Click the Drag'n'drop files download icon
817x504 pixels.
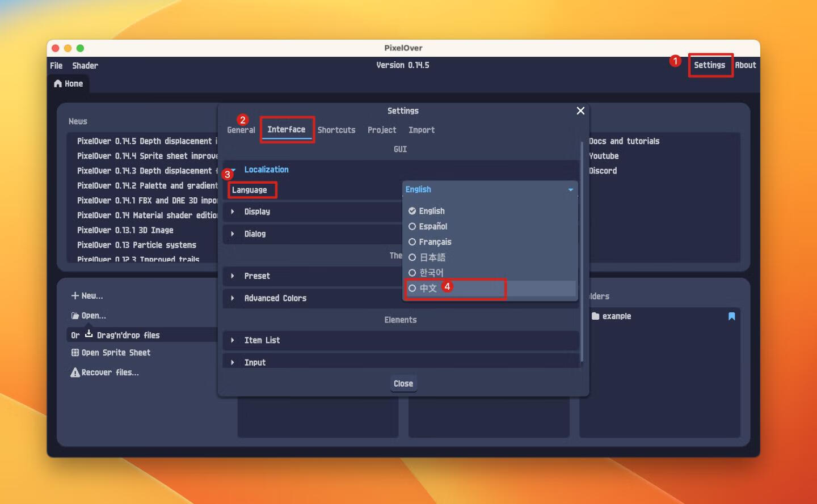89,334
